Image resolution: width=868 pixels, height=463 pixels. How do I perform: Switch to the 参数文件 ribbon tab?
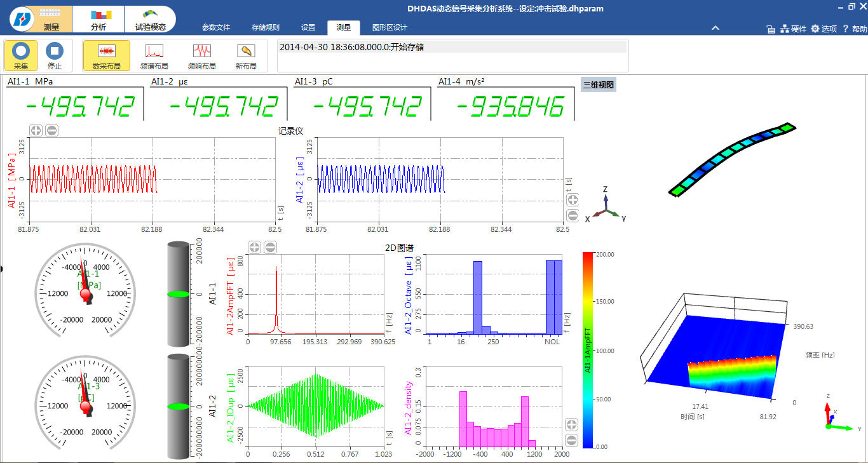point(216,27)
